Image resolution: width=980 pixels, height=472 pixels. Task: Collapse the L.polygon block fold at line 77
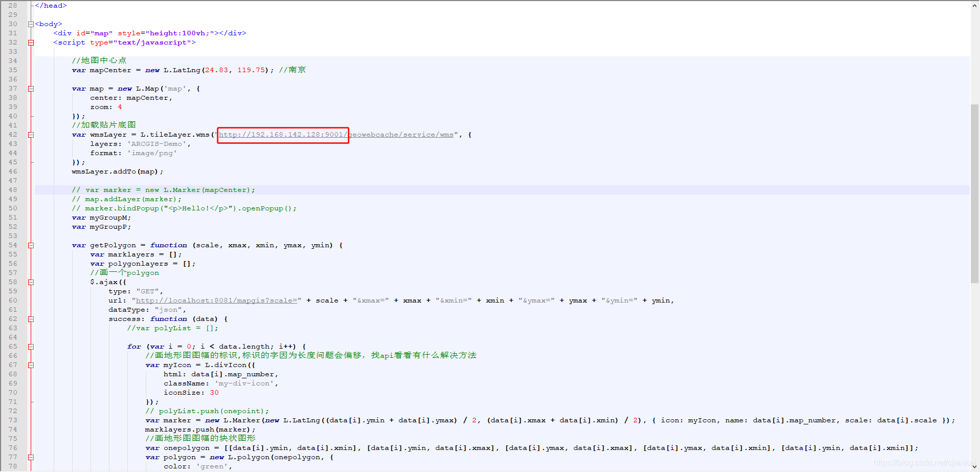click(x=31, y=457)
